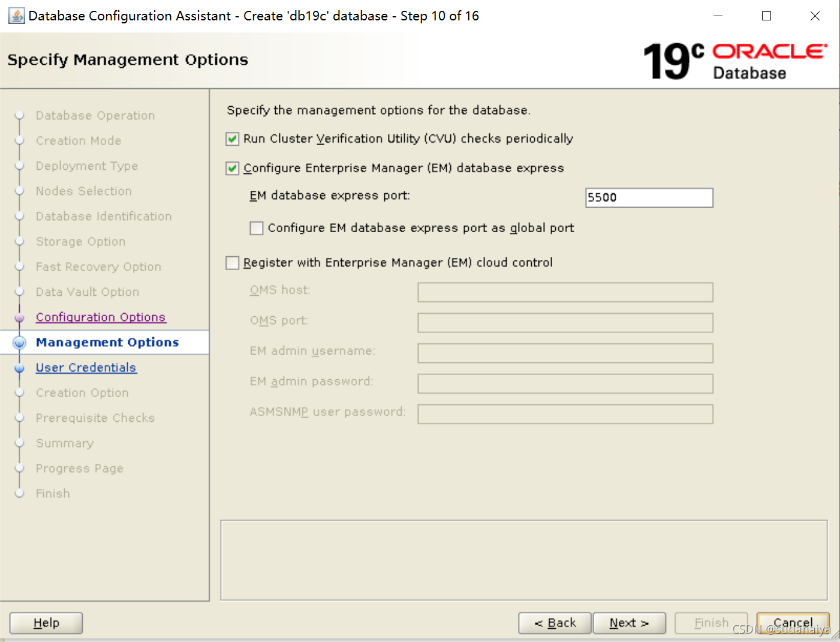Open the Configuration Options step link
Viewport: 840px width, 642px height.
click(101, 317)
